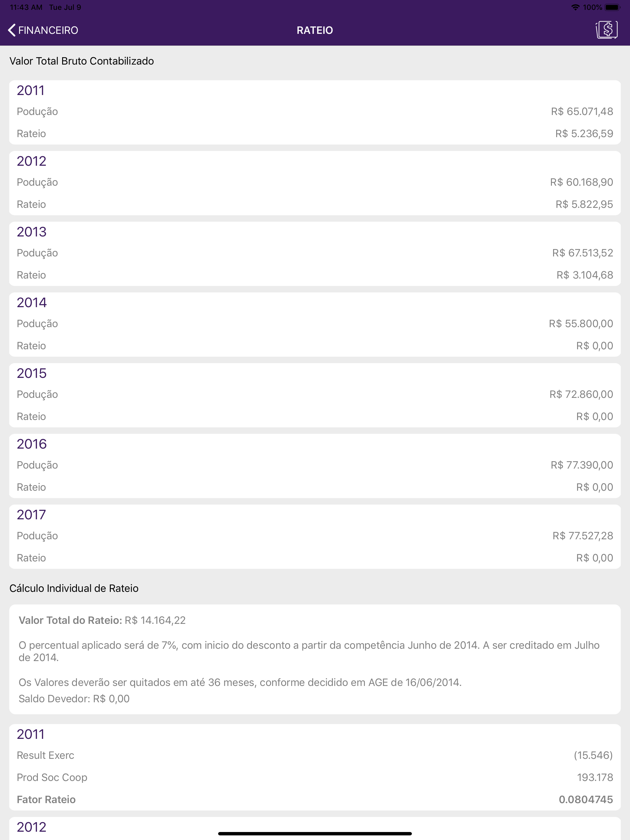630x840 pixels.
Task: Select rateio value R$ 3.104,68
Action: tap(585, 275)
